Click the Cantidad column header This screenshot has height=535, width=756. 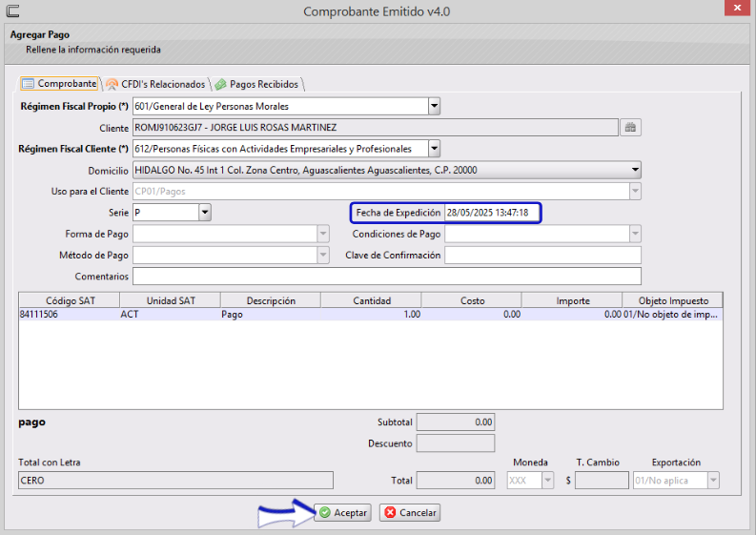[x=371, y=300]
